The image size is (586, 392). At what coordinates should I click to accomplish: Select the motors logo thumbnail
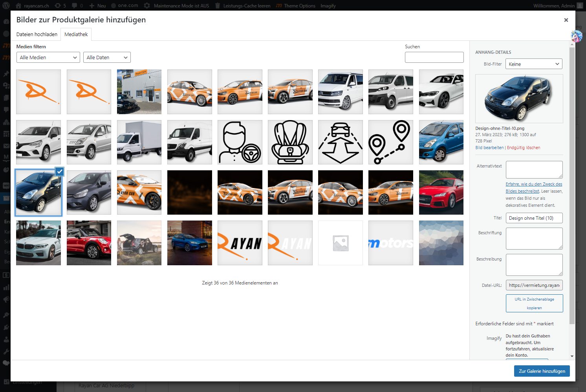391,243
